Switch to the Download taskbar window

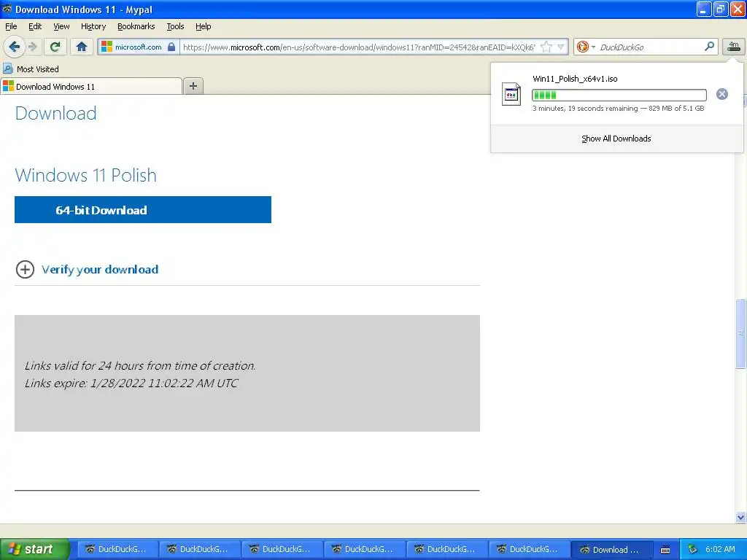[611, 550]
